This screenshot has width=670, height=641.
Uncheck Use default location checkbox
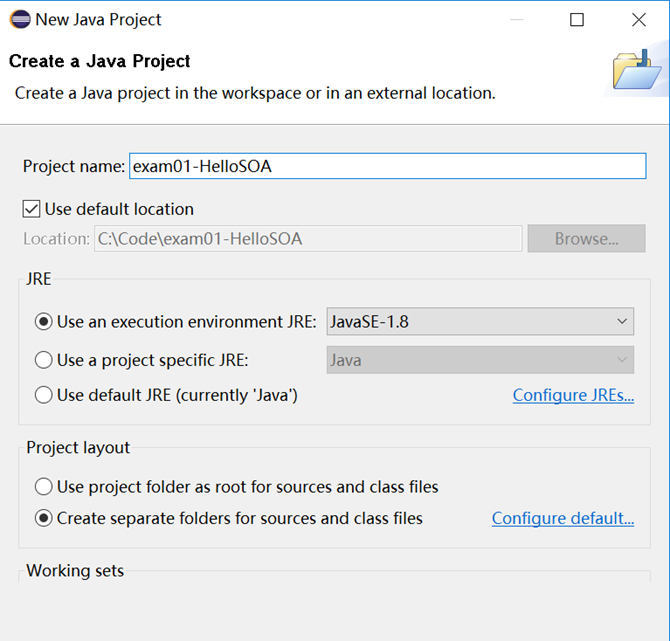point(32,209)
